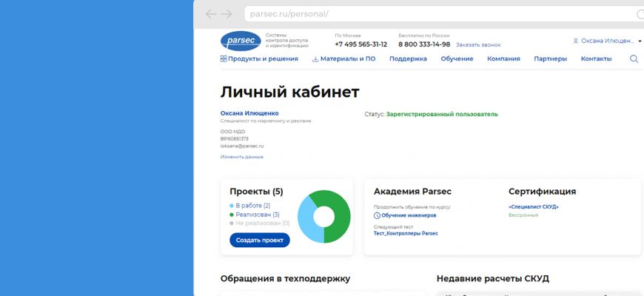The width and height of the screenshot is (644, 296).
Task: Click the Parsec logo
Action: click(240, 41)
